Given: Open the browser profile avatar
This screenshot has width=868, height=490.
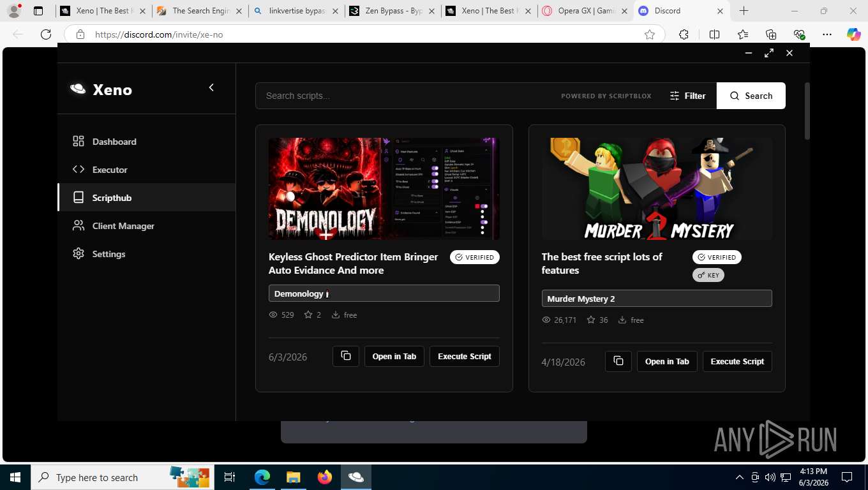Looking at the screenshot, I should click(x=13, y=11).
